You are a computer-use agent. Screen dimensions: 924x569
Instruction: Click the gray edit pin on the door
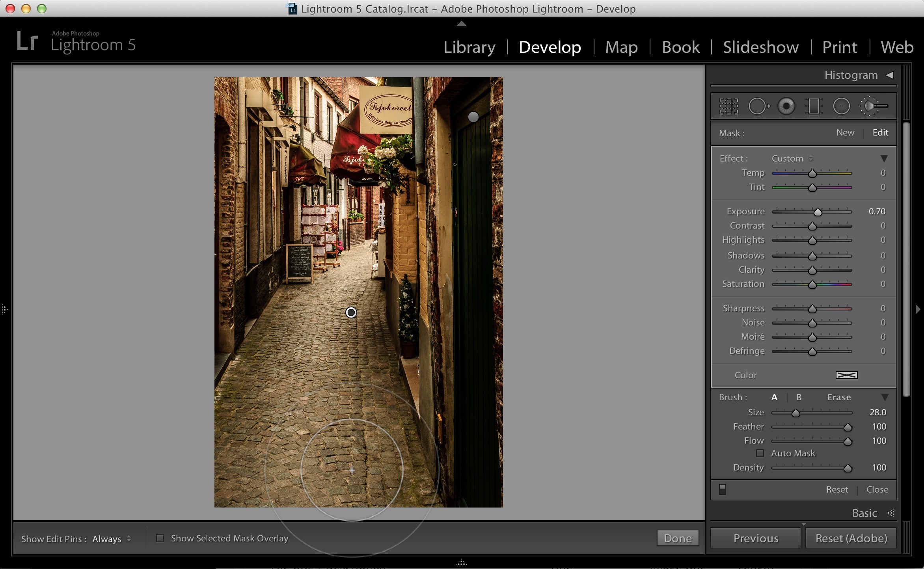coord(473,117)
